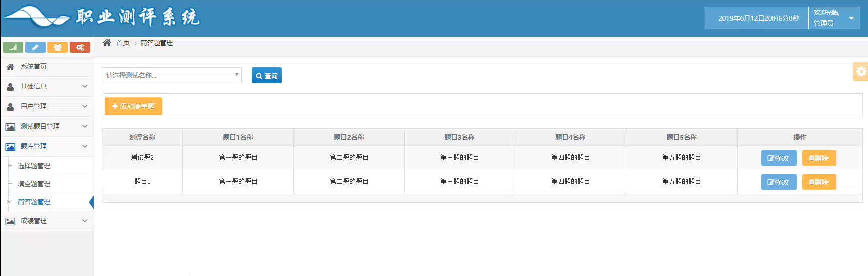Click the date time display in header
The height and width of the screenshot is (276, 868).
(x=758, y=18)
